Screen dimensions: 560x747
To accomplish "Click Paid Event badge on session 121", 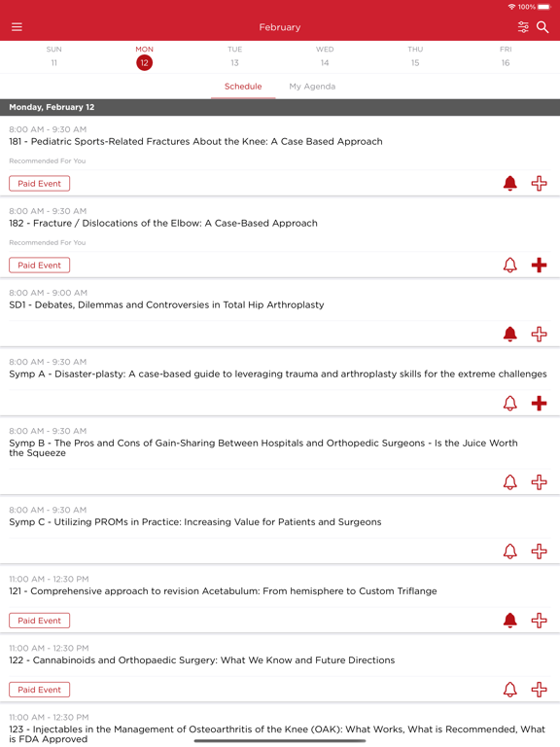I will tap(40, 621).
